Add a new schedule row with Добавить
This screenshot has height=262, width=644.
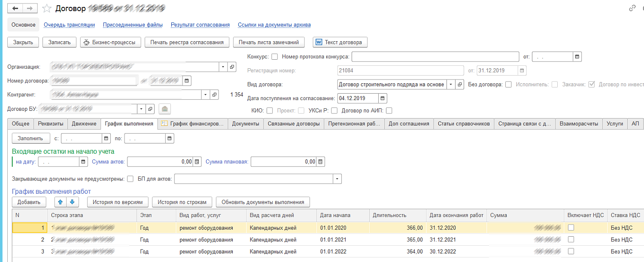click(x=29, y=202)
